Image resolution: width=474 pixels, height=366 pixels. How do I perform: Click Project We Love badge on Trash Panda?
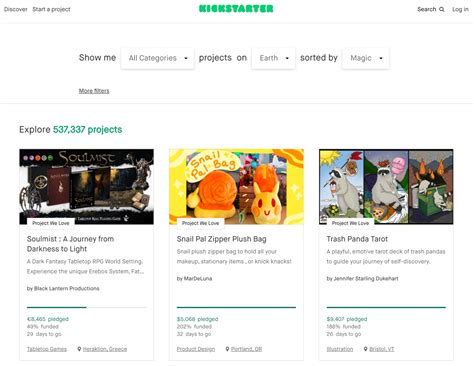click(350, 223)
